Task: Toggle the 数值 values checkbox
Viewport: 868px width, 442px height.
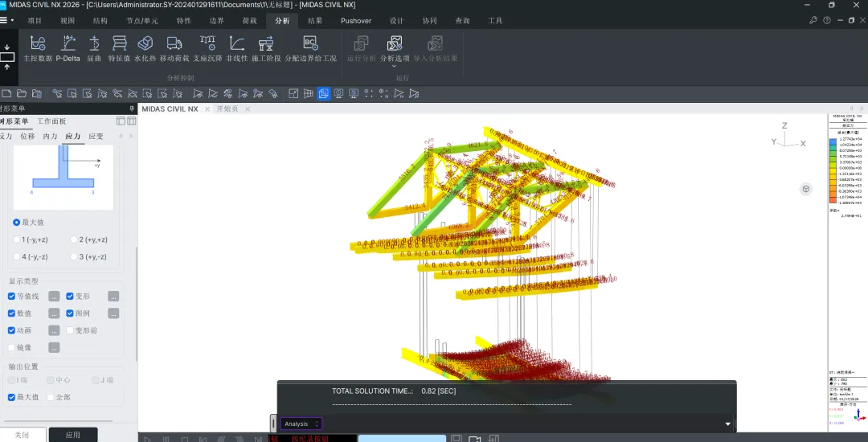Action: tap(11, 313)
